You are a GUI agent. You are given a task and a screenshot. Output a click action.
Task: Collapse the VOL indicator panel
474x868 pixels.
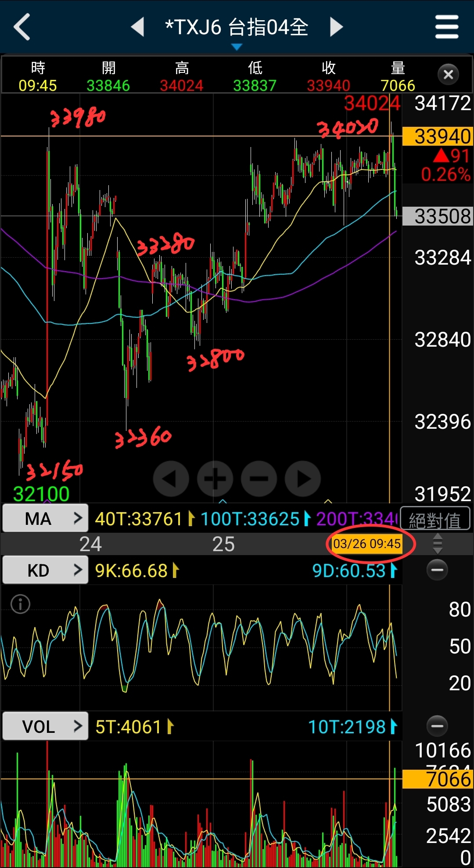tap(437, 726)
